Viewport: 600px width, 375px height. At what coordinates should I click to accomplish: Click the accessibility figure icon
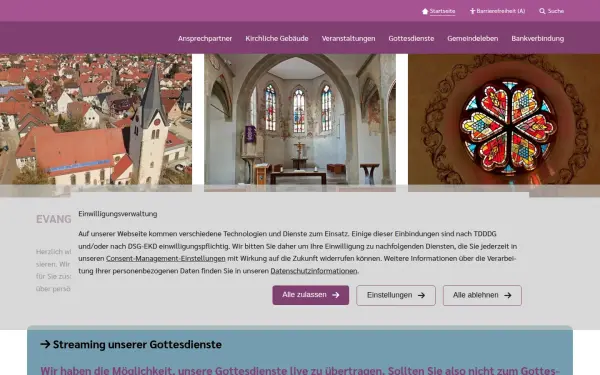(472, 11)
